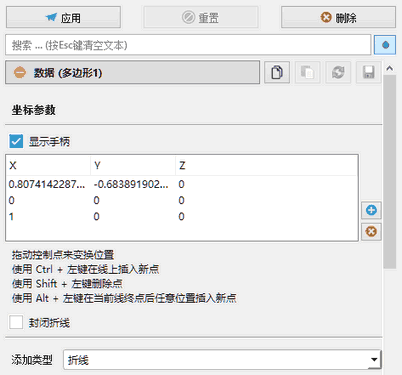Click the 使用 Shift + 左键删除点 hint
402x375 pixels.
click(x=67, y=283)
